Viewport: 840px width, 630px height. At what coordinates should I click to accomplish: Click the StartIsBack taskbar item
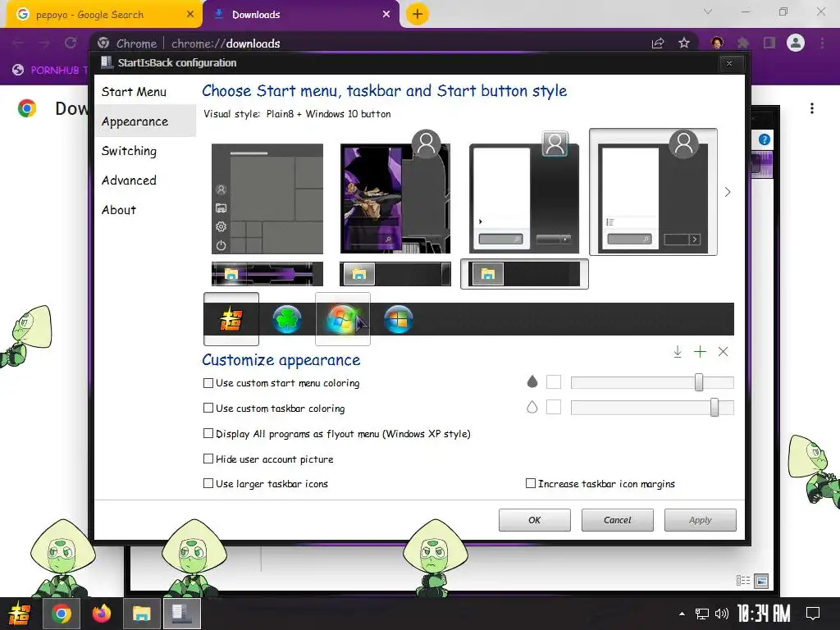(x=182, y=614)
